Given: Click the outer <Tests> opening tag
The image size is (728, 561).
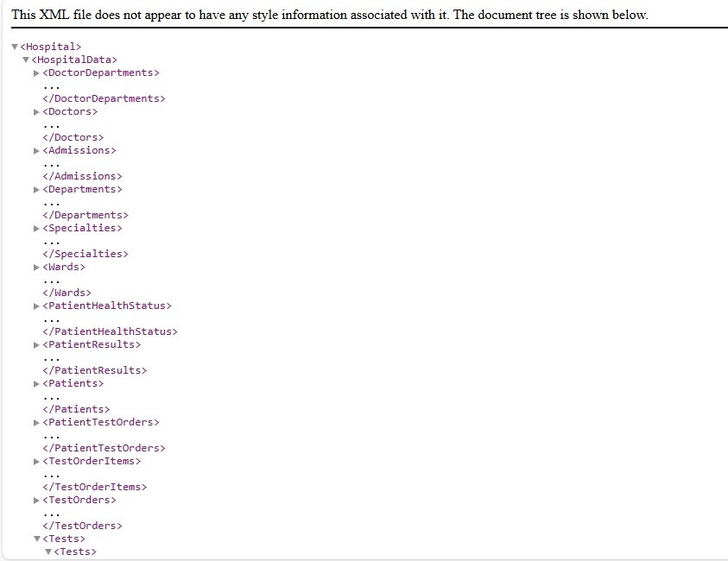Looking at the screenshot, I should 64,539.
